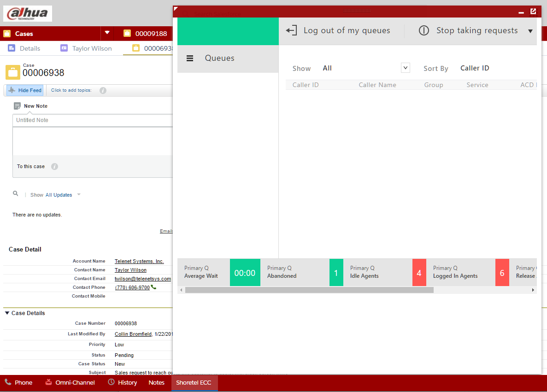Image resolution: width=547 pixels, height=392 pixels.
Task: Click the Service column header
Action: [477, 85]
